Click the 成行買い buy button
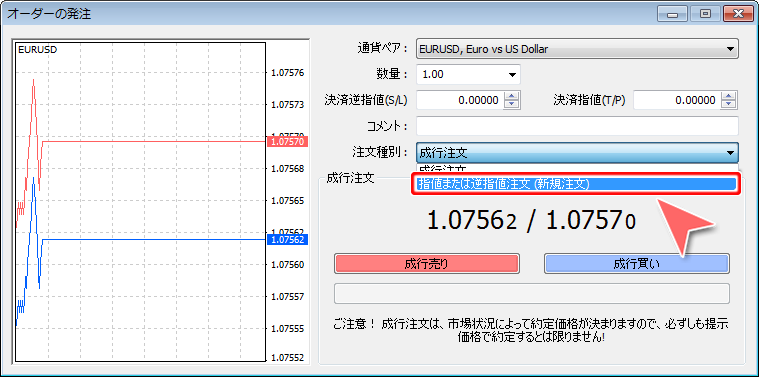 (637, 264)
